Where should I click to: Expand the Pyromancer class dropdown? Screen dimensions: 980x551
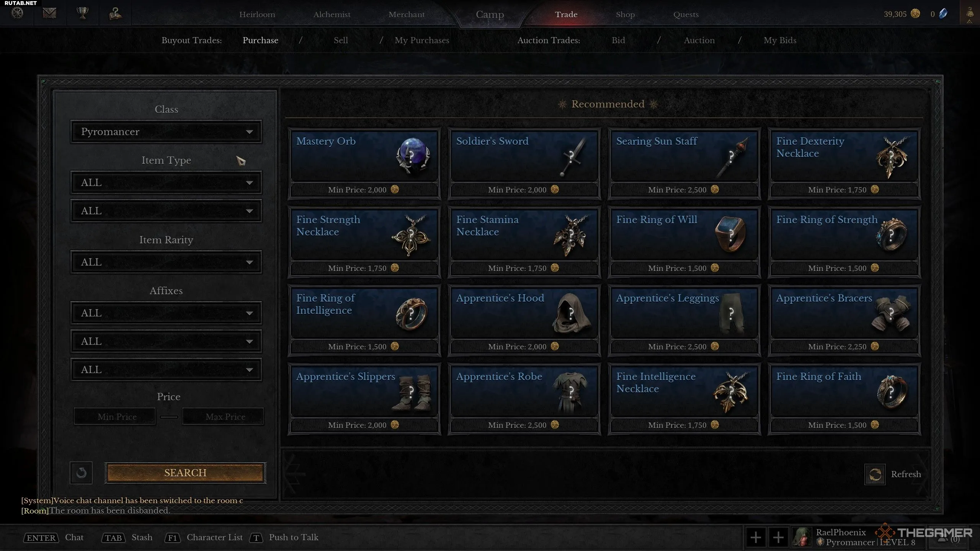(x=166, y=132)
